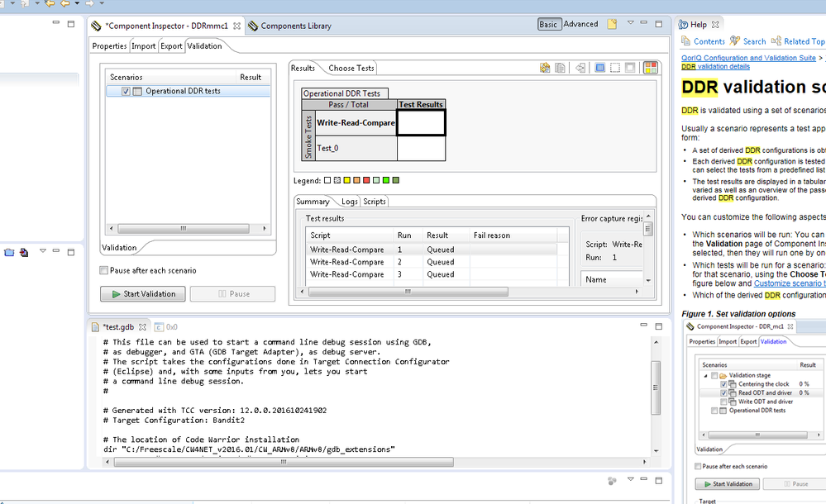Image resolution: width=826 pixels, height=504 pixels.
Task: Click the Test_0 result cell
Action: [x=422, y=148]
